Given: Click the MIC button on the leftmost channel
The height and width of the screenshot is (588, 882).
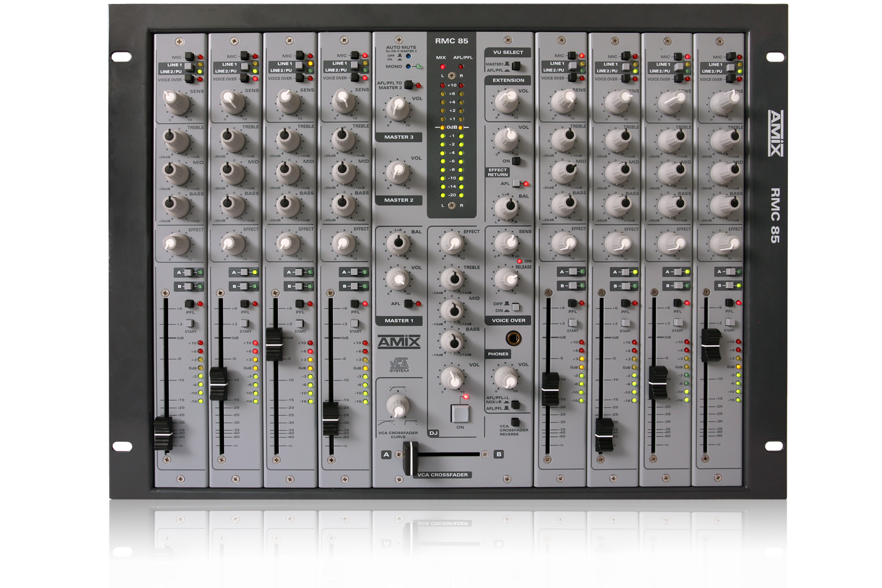Looking at the screenshot, I should (189, 57).
